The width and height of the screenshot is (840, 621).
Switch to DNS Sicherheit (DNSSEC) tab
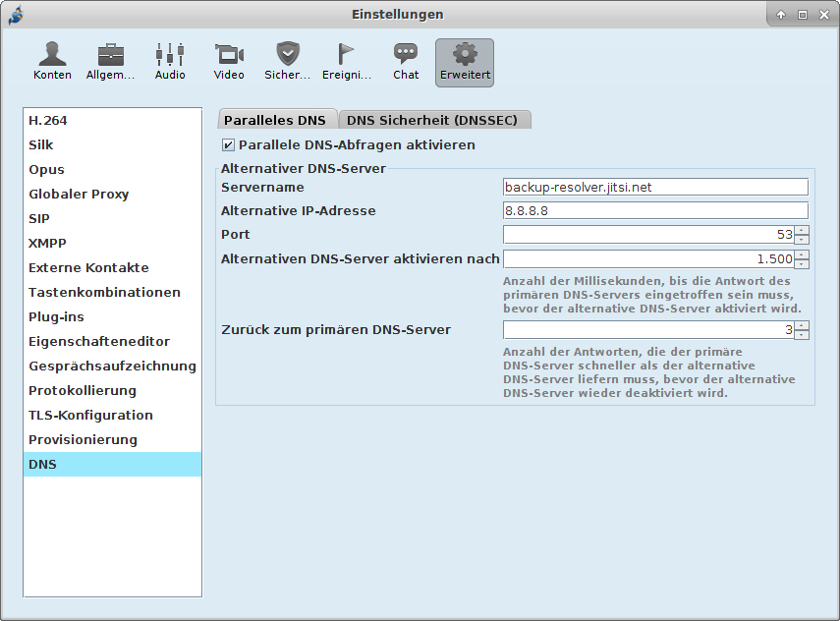[x=433, y=120]
